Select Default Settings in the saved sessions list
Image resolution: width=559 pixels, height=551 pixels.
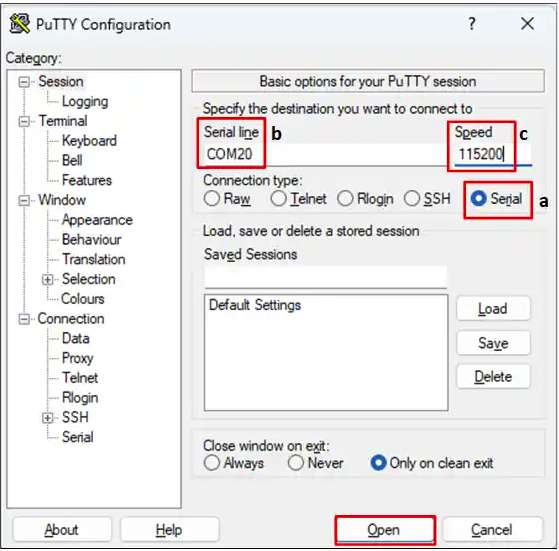(x=255, y=305)
